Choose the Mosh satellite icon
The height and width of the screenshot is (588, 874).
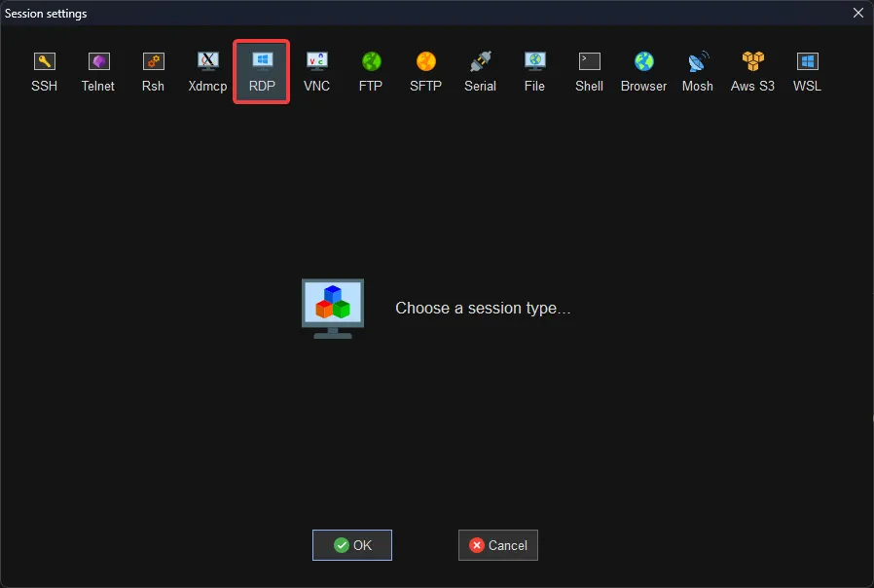[697, 72]
